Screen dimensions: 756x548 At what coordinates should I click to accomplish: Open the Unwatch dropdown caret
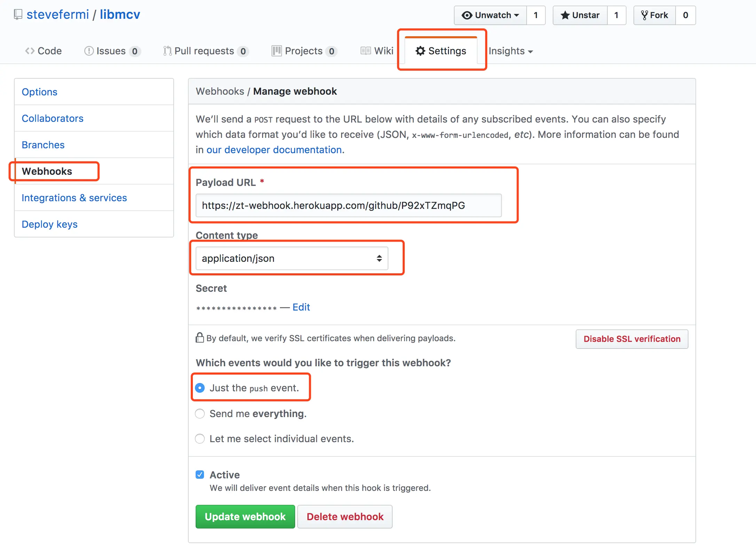tap(517, 15)
